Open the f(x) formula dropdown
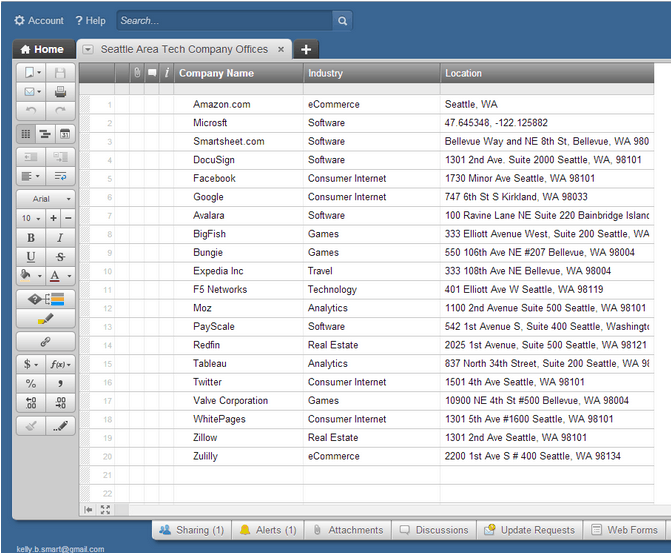 pyautogui.click(x=60, y=364)
